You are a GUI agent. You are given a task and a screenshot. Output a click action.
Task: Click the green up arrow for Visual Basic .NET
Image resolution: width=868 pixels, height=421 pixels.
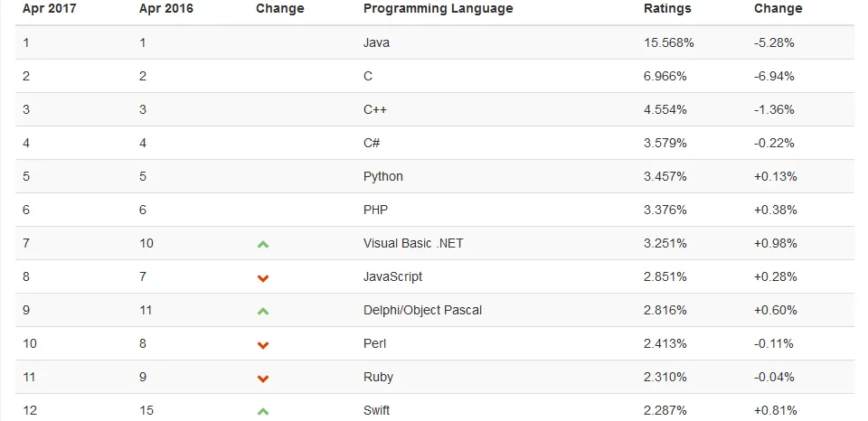pyautogui.click(x=263, y=244)
